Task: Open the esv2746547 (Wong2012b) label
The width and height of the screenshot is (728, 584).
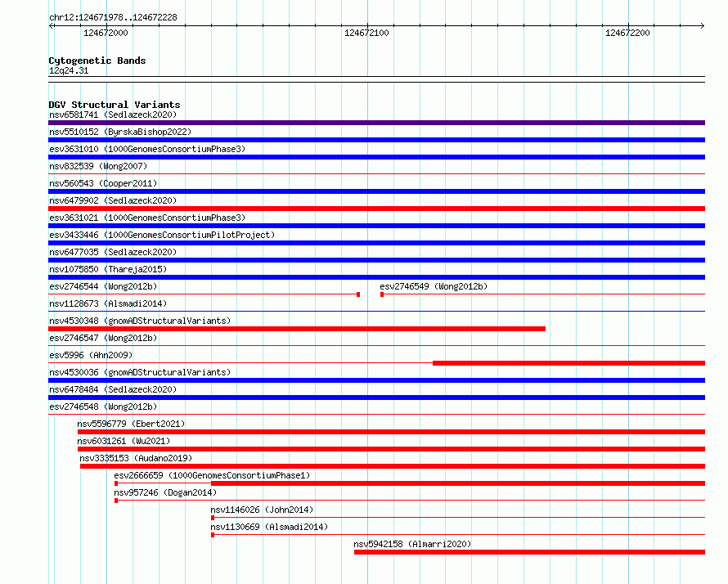Action: tap(103, 338)
